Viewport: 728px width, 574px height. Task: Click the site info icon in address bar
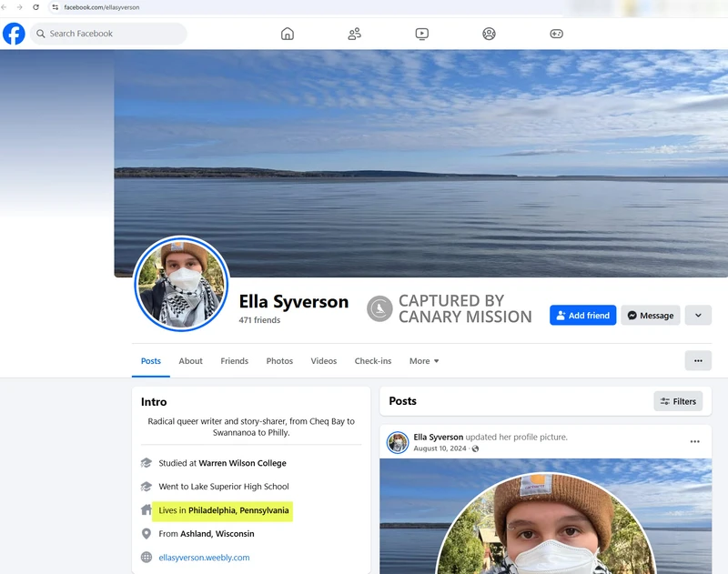tap(56, 7)
